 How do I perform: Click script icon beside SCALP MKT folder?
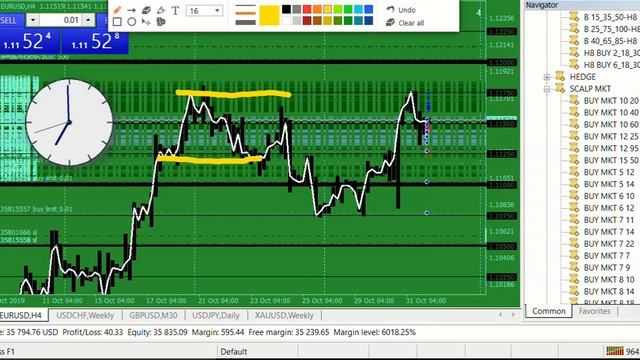pos(560,89)
